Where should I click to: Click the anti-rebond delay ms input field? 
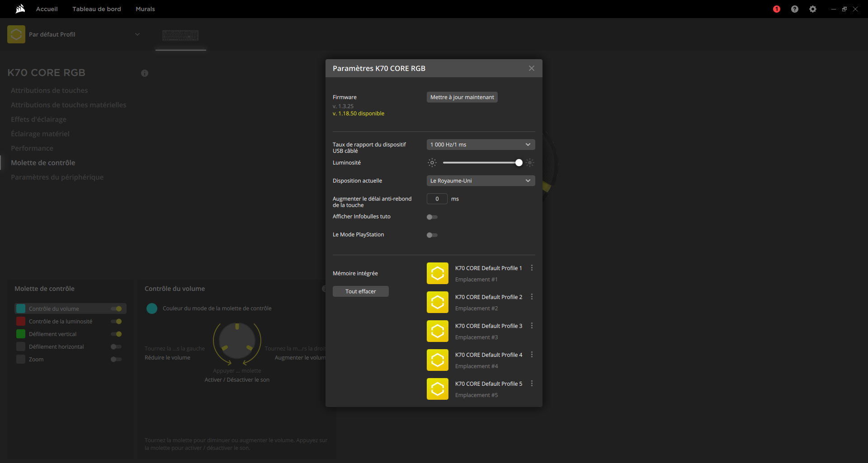pos(437,199)
